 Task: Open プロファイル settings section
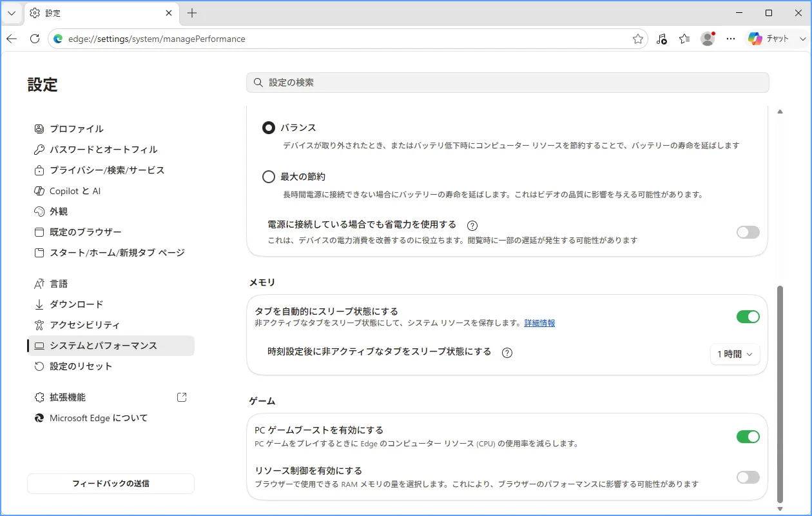(111, 129)
